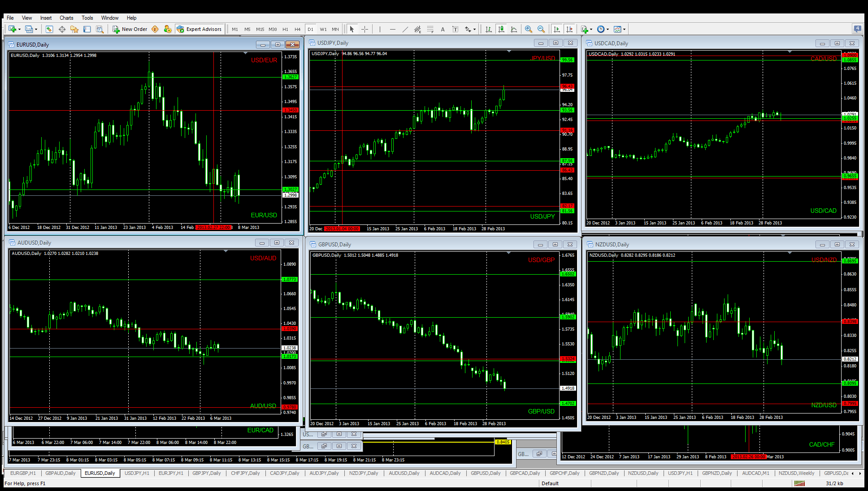
Task: Click the Profiles icon
Action: 29,29
